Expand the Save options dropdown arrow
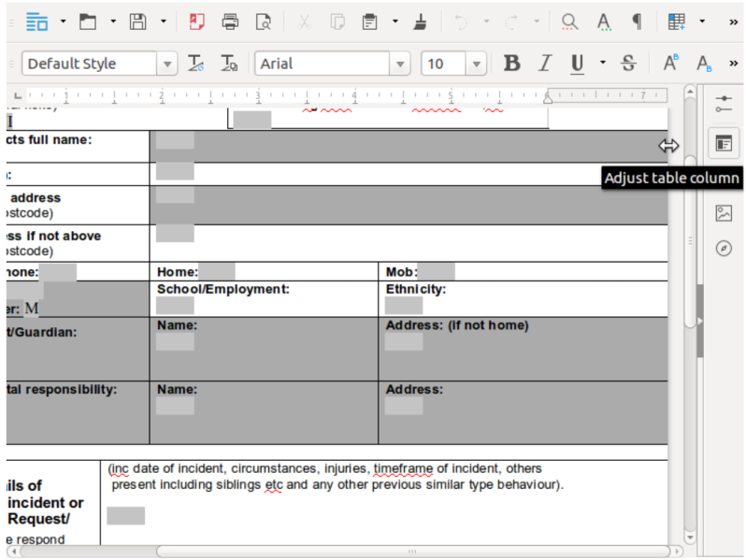 pyautogui.click(x=164, y=22)
